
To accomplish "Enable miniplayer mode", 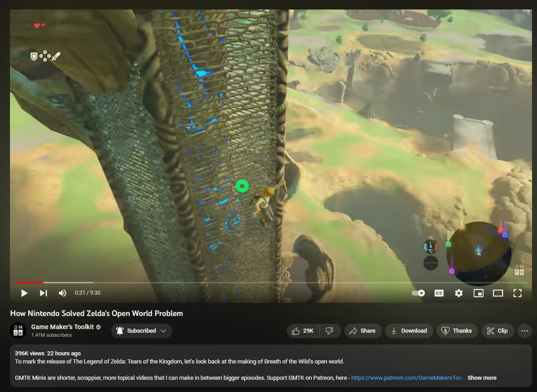I will pyautogui.click(x=478, y=293).
